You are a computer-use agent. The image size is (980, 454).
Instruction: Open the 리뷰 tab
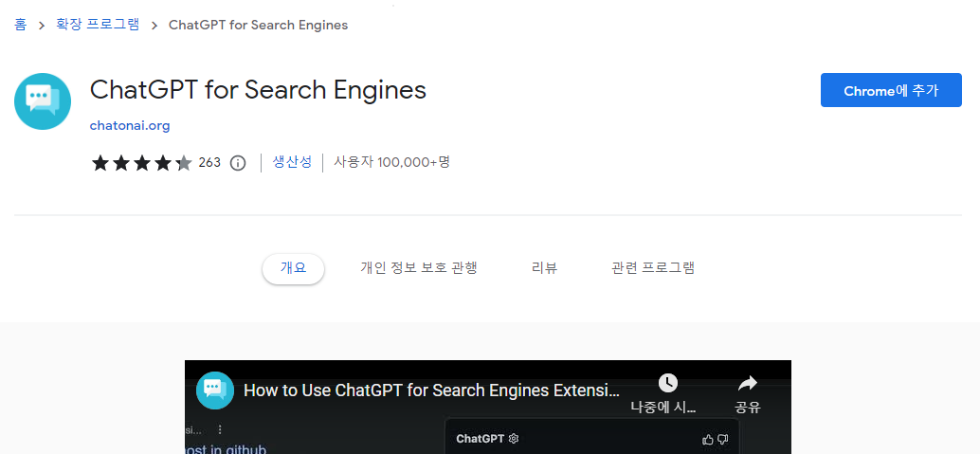544,268
